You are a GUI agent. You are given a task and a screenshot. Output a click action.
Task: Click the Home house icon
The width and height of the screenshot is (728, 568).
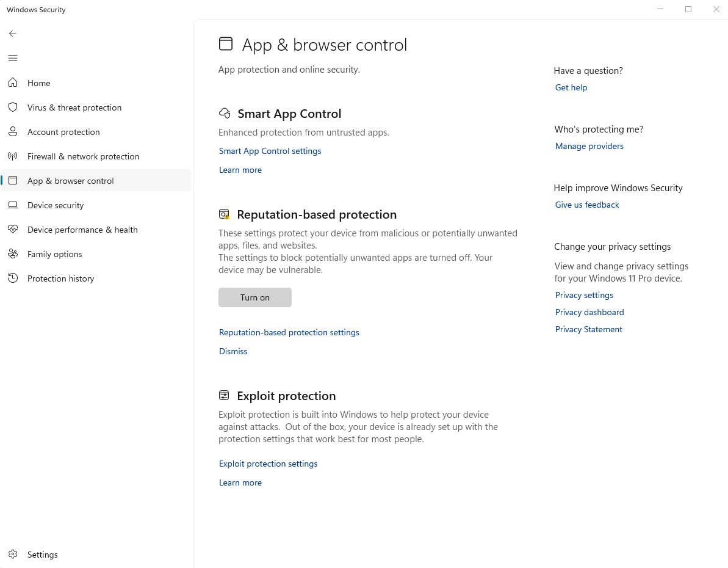pyautogui.click(x=13, y=83)
